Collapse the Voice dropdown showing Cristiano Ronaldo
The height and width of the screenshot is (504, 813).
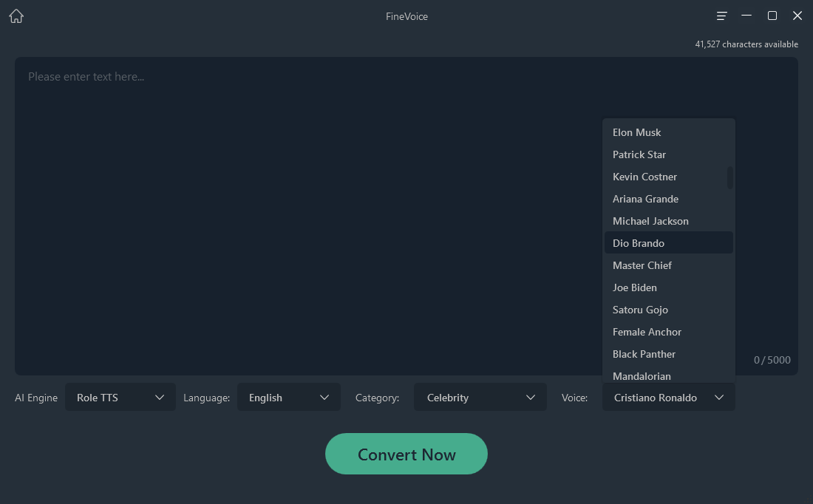pyautogui.click(x=668, y=397)
